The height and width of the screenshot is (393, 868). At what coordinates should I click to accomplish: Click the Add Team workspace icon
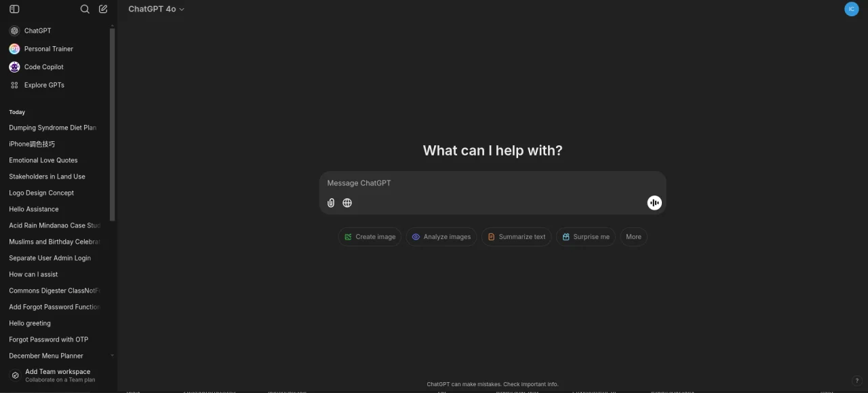(15, 375)
